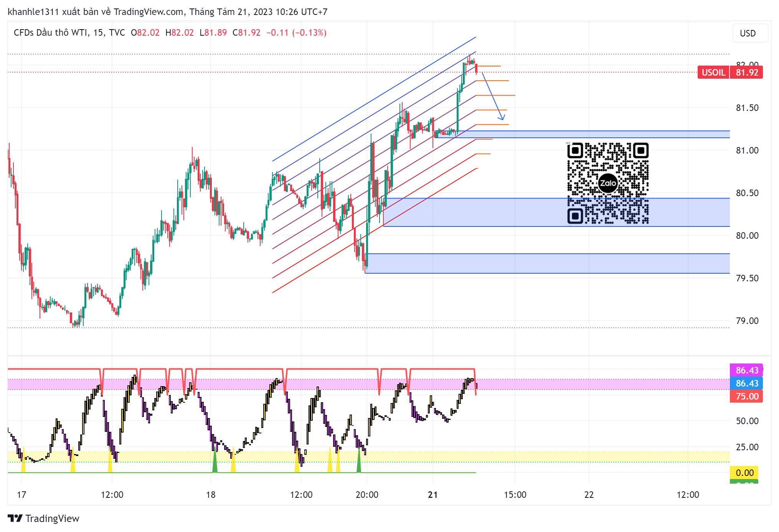Click the yellow 0.00 indicator label
The height and width of the screenshot is (532, 779).
(744, 473)
